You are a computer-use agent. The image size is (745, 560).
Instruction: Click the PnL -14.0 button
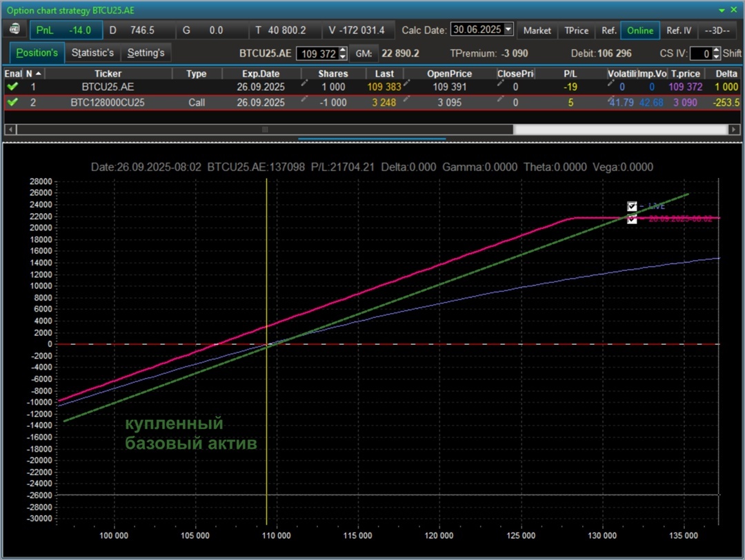pyautogui.click(x=66, y=30)
